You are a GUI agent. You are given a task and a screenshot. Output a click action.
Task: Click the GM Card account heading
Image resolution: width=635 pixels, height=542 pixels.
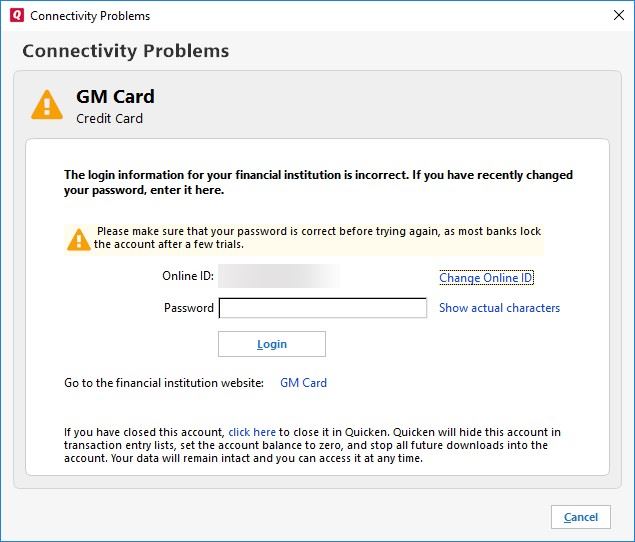point(115,97)
